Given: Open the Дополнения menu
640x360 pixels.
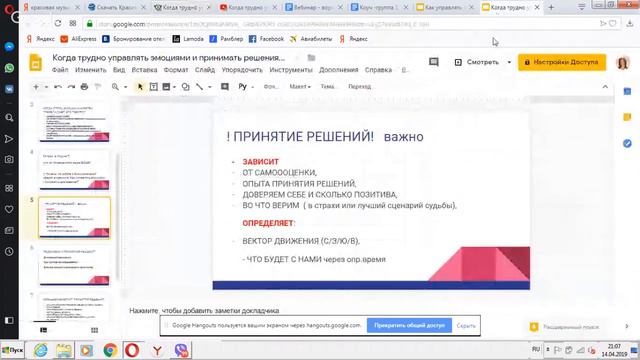Looking at the screenshot, I should pyautogui.click(x=338, y=70).
